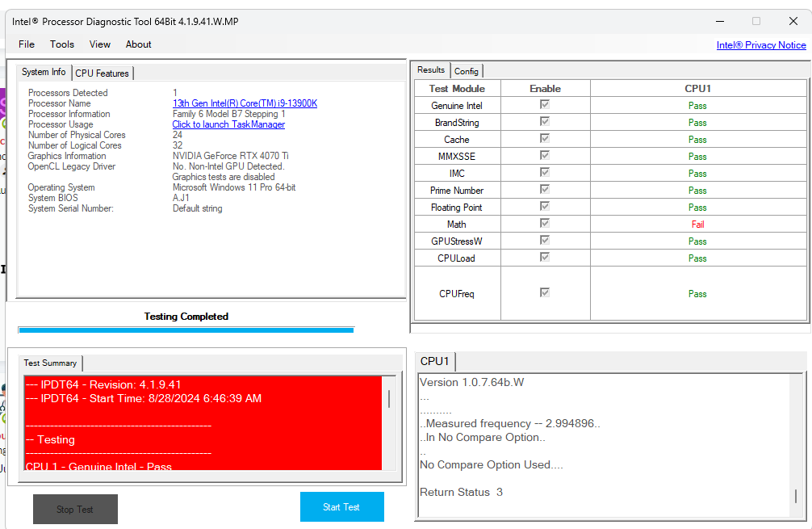Click the Number of Logical Cores label
Viewport: 812px width, 529px height.
click(x=74, y=145)
